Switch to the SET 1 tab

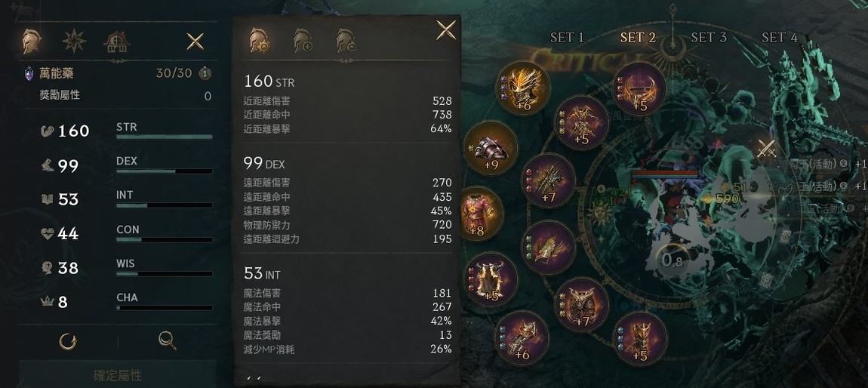567,37
